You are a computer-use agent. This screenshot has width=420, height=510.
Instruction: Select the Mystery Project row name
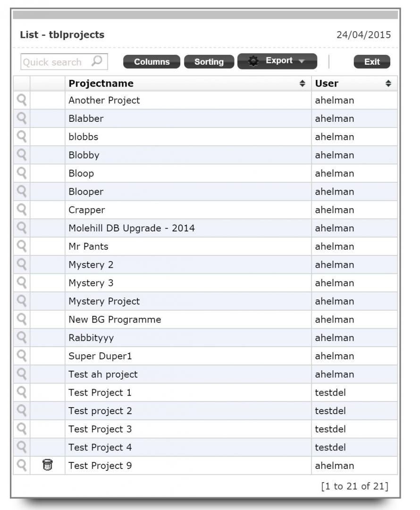click(104, 301)
